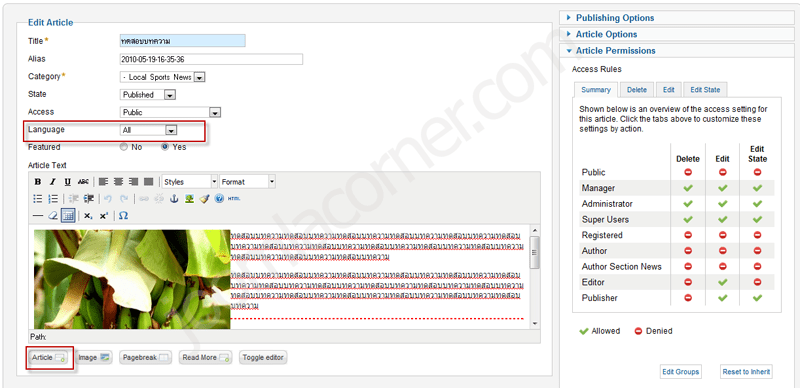800x388 pixels.
Task: Click the Reset to Inherit button
Action: [746, 372]
